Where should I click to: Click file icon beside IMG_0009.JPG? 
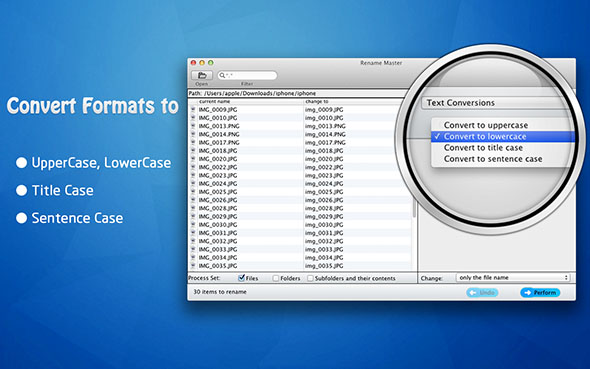pyautogui.click(x=193, y=109)
